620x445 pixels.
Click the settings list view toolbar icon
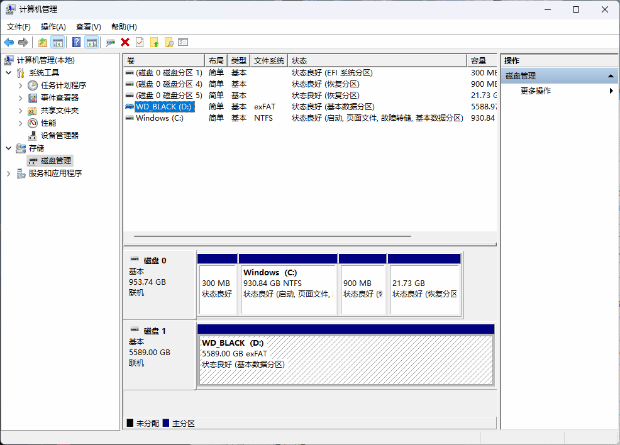tap(183, 42)
